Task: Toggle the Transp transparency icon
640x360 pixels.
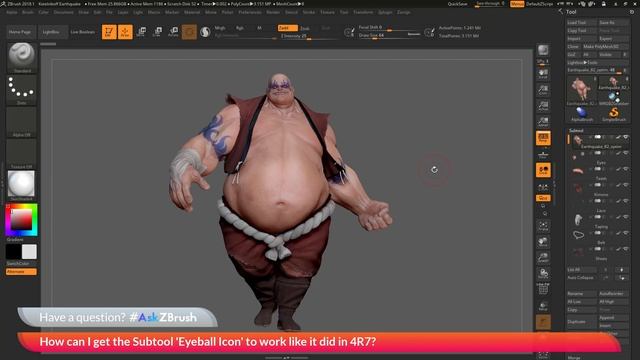Action: 543,305
